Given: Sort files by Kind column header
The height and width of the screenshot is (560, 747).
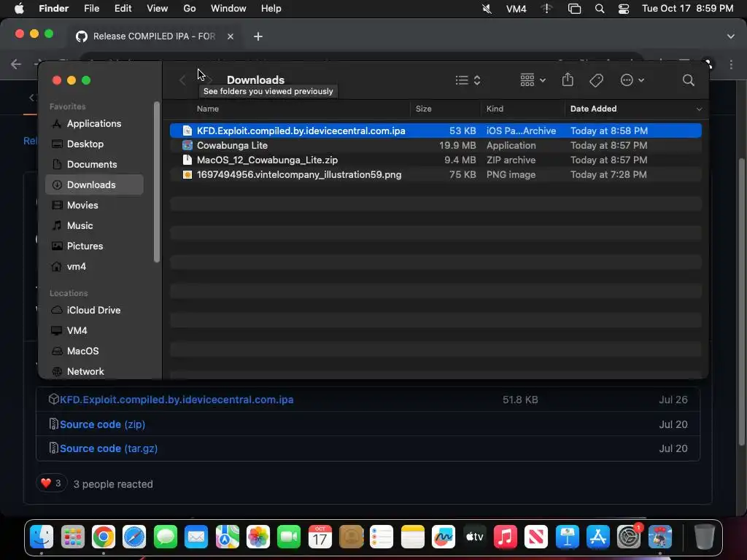Looking at the screenshot, I should pyautogui.click(x=495, y=109).
